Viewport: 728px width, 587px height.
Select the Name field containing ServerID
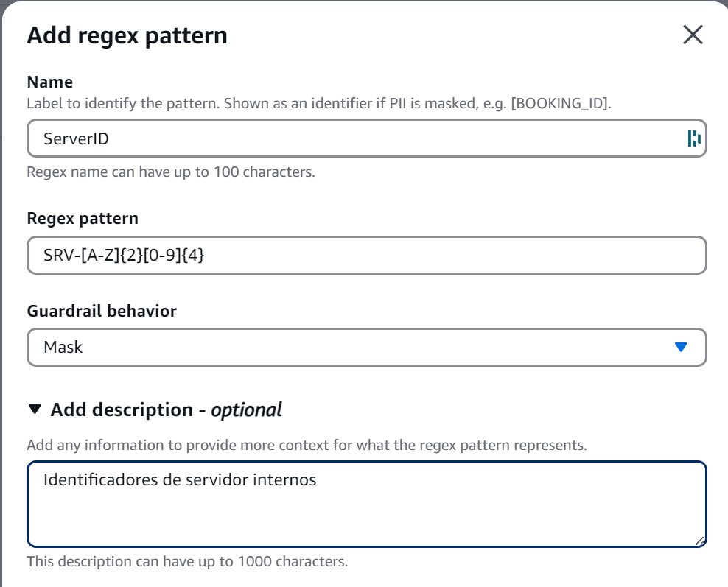(295, 138)
